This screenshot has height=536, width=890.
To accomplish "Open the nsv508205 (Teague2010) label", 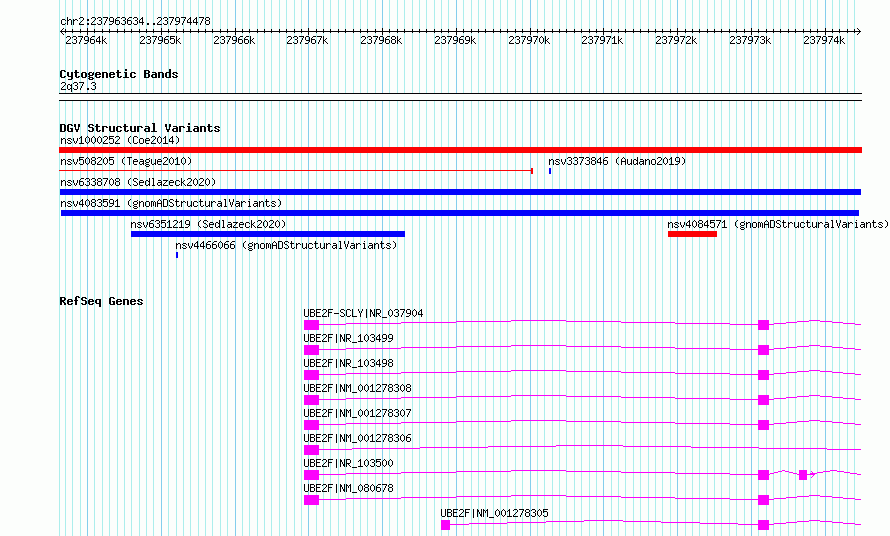I will (x=126, y=161).
